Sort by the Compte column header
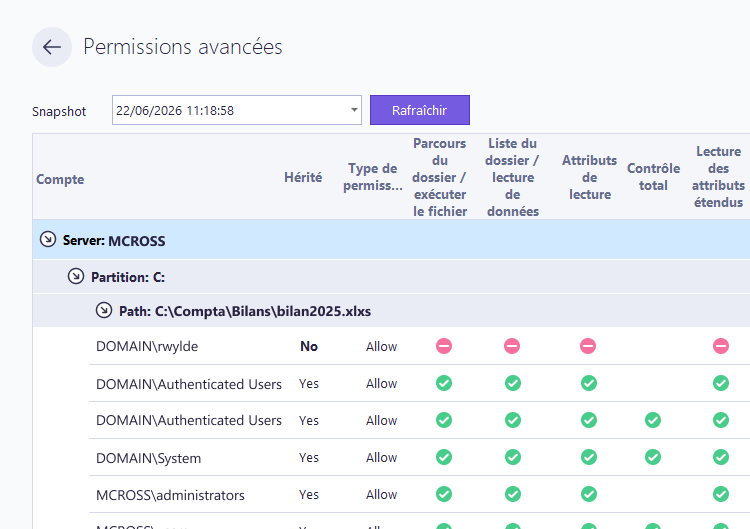The height and width of the screenshot is (529, 750). [60, 179]
